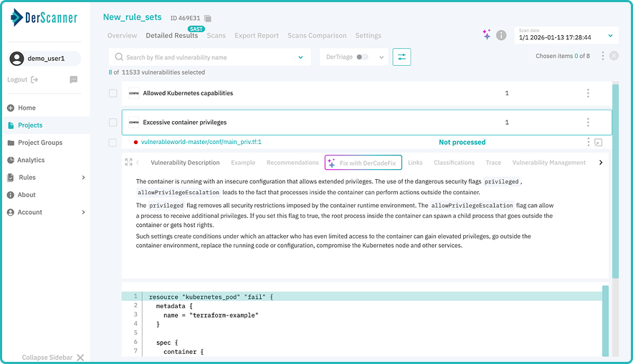633x364 pixels.
Task: Open the Scans Comparison tab
Action: click(x=317, y=36)
